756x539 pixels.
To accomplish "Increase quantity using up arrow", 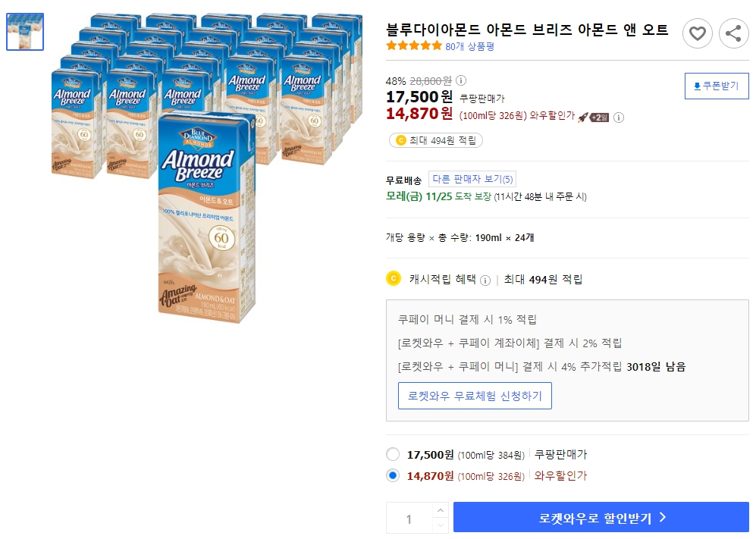I will pyautogui.click(x=439, y=511).
